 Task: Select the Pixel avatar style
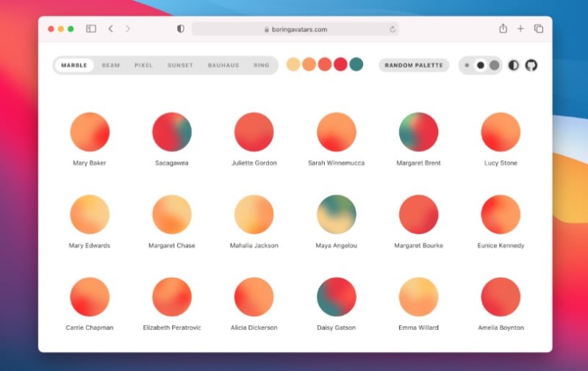(x=143, y=65)
